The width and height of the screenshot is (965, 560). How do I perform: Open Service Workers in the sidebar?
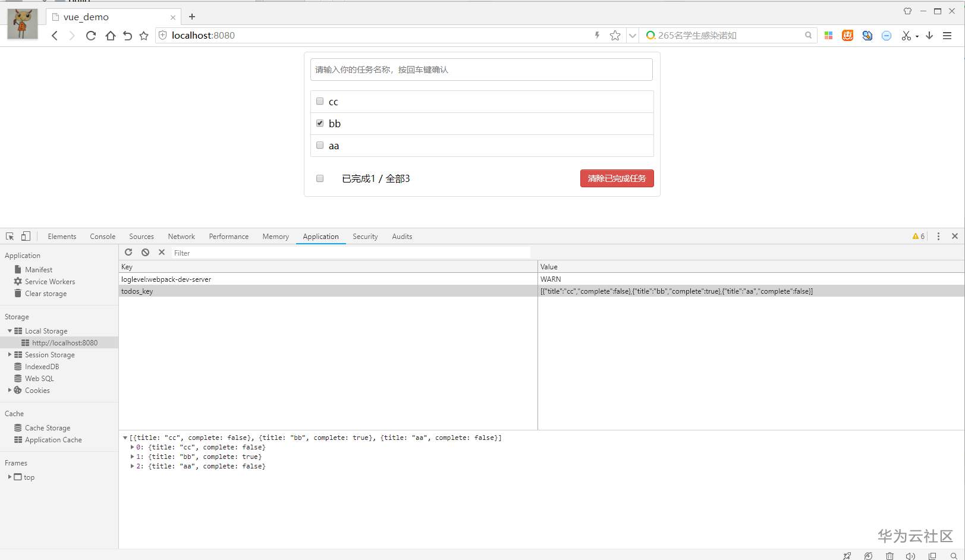[50, 281]
